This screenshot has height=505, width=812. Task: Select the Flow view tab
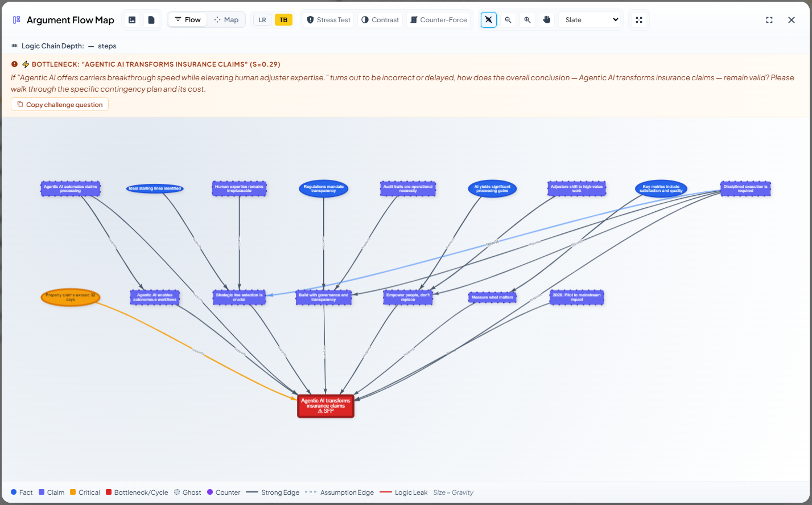click(187, 19)
